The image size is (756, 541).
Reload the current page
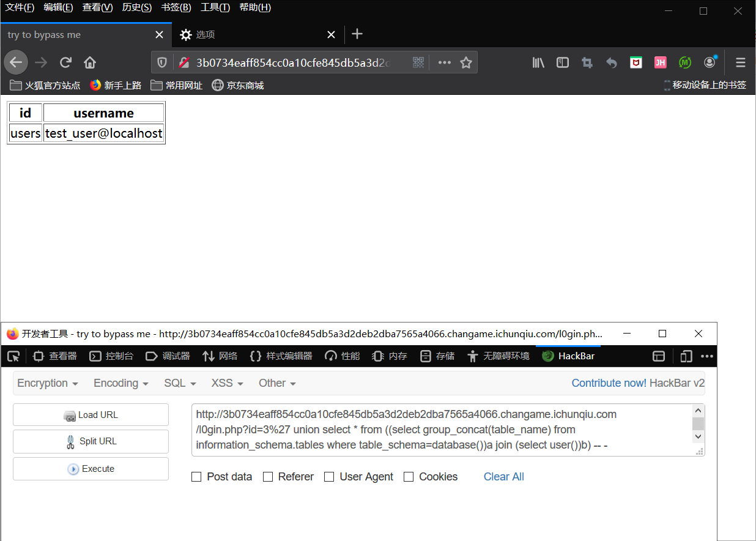coord(65,62)
